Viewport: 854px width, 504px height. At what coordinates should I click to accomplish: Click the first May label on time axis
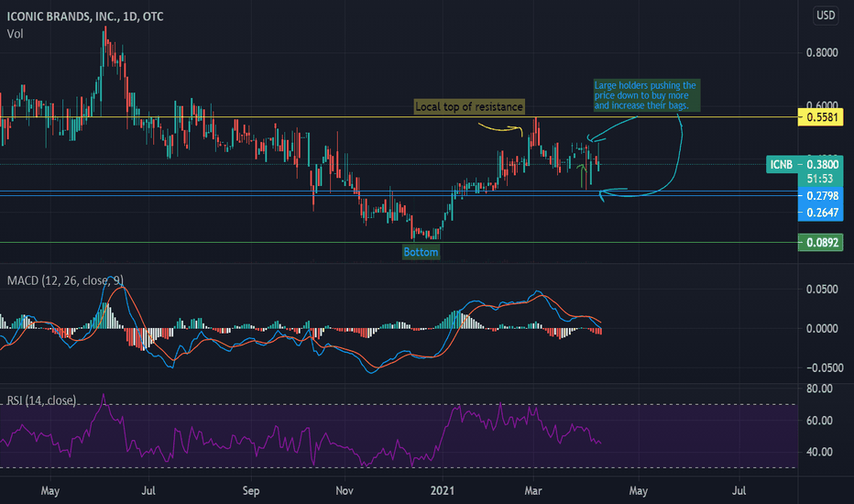tap(50, 491)
